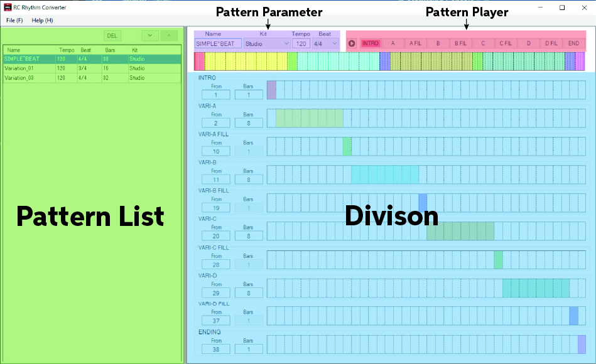Toggle the A FIL section button
Screen dimensions: 596x364
click(x=416, y=43)
